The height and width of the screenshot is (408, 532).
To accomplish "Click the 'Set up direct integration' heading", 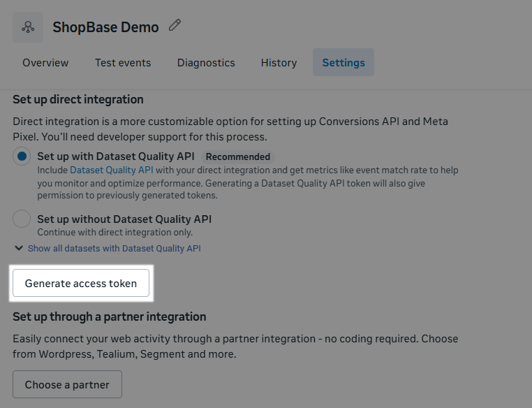I will pos(78,99).
